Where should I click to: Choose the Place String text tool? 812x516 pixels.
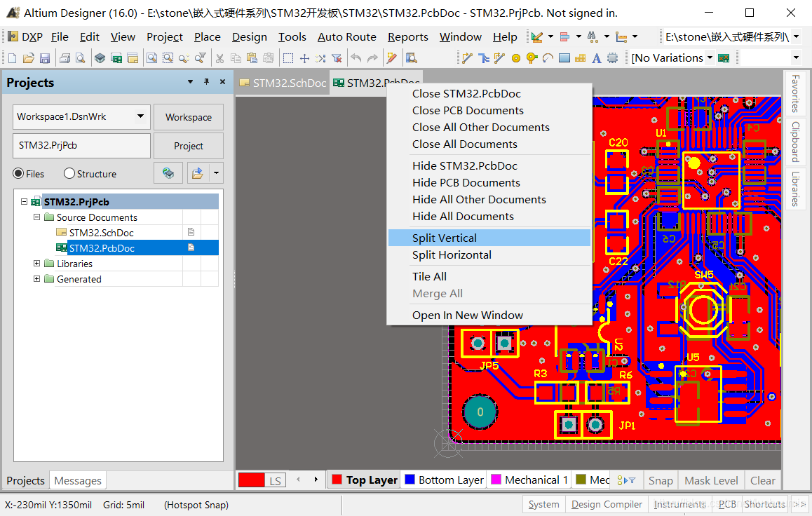pyautogui.click(x=597, y=58)
